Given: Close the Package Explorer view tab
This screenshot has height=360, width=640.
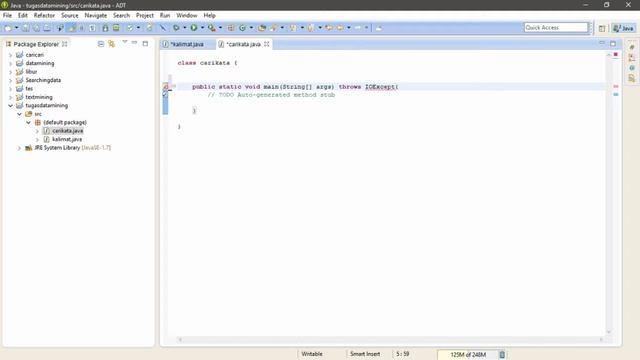Looking at the screenshot, I should pyautogui.click(x=64, y=44).
